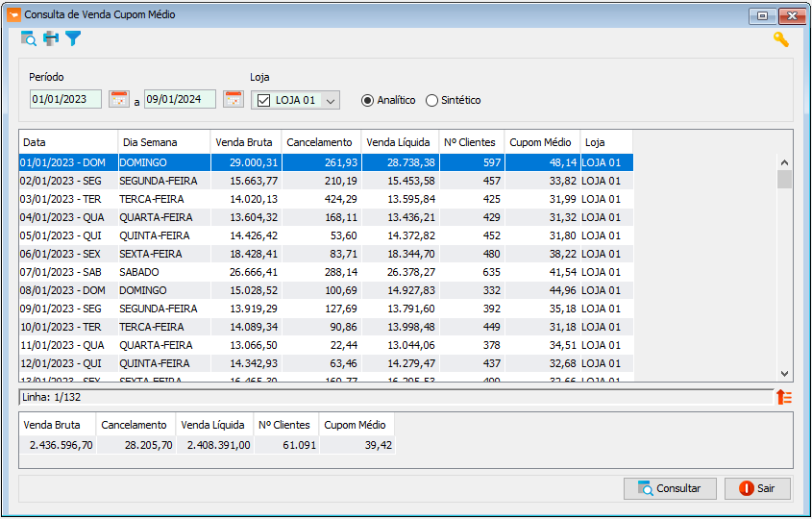Click the yellow key icon
Screen dimensions: 812x519
coord(781,39)
